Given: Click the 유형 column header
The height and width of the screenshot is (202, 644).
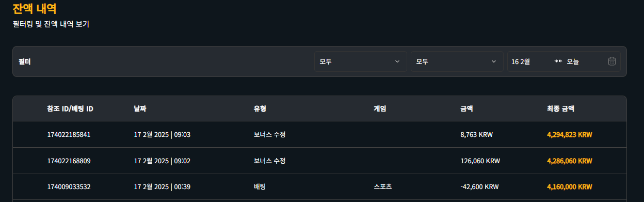Looking at the screenshot, I should 260,108.
